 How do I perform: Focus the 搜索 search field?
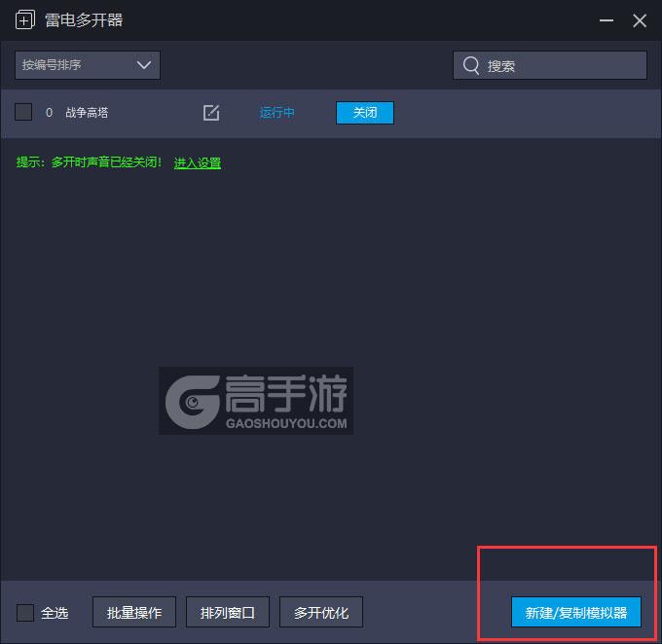click(550, 65)
